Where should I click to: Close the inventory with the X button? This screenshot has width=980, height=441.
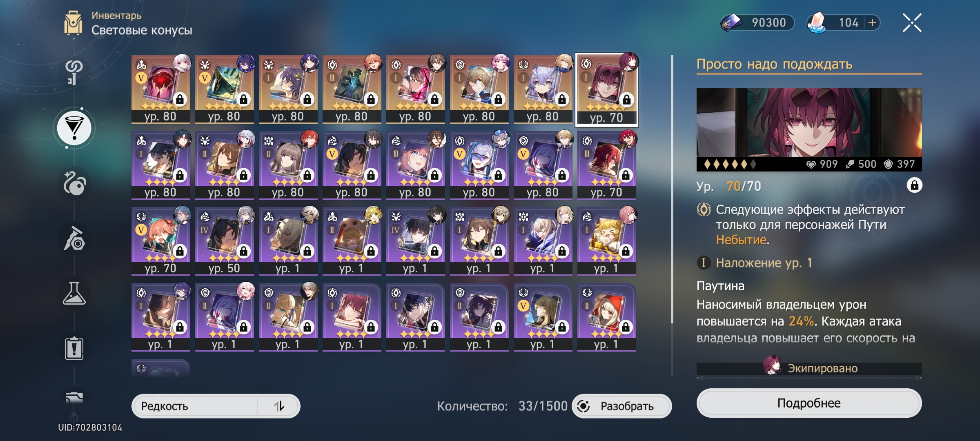[x=912, y=22]
